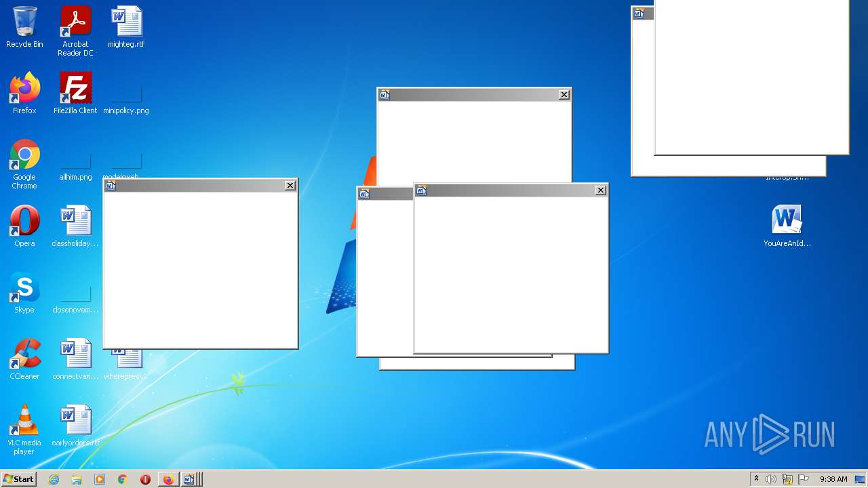Close the blank window at far left
Screen dimensions: 868x488
coord(290,186)
